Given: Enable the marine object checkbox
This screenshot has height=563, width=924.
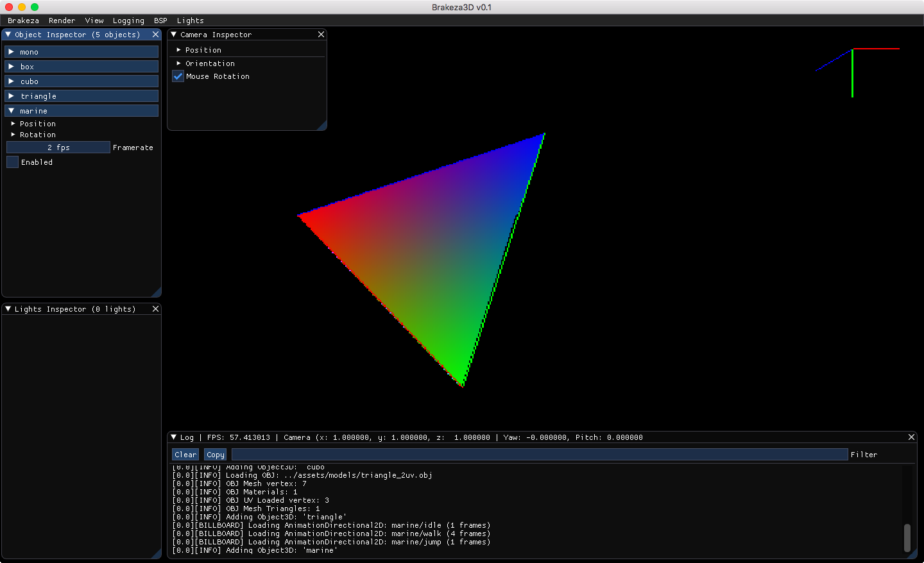Looking at the screenshot, I should point(13,162).
